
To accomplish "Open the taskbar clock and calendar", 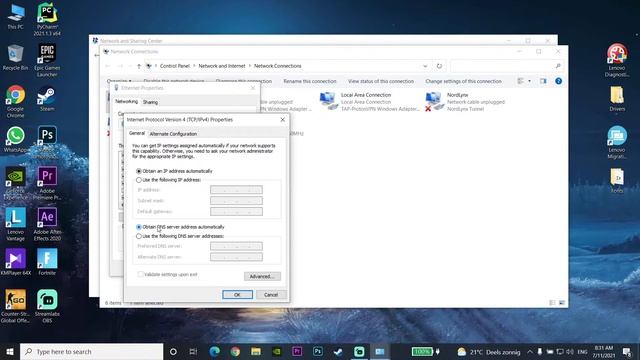I will 604,351.
